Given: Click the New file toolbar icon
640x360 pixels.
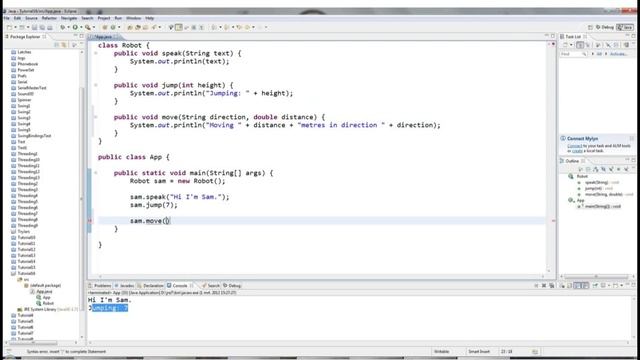Looking at the screenshot, I should click(x=9, y=27).
